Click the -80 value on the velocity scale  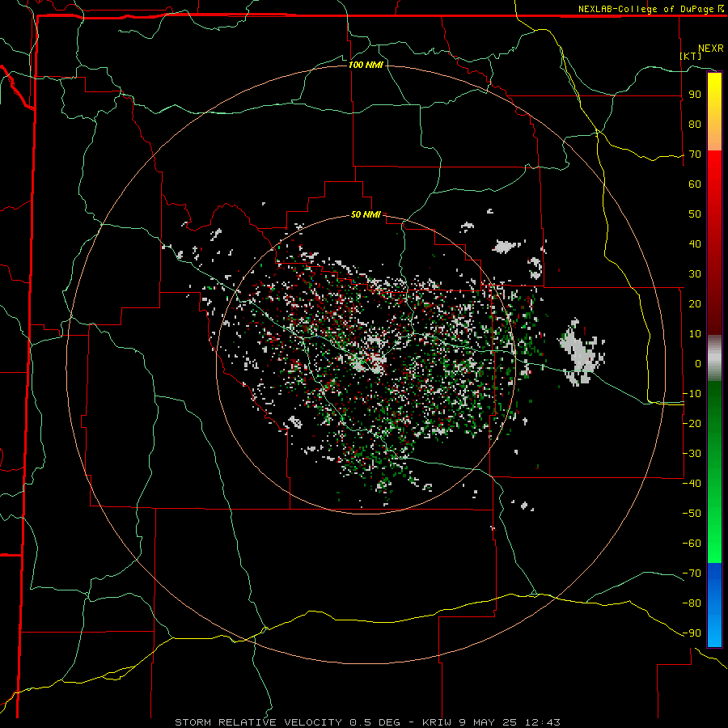tap(692, 603)
